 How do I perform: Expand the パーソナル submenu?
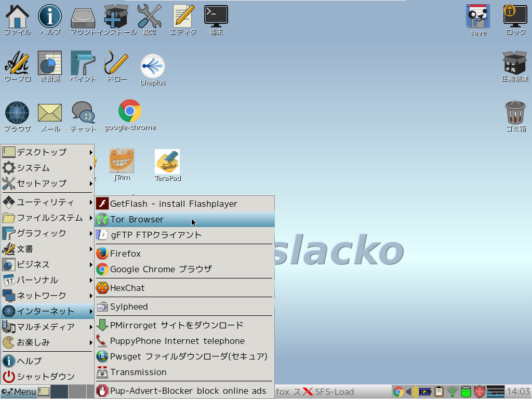click(x=47, y=280)
